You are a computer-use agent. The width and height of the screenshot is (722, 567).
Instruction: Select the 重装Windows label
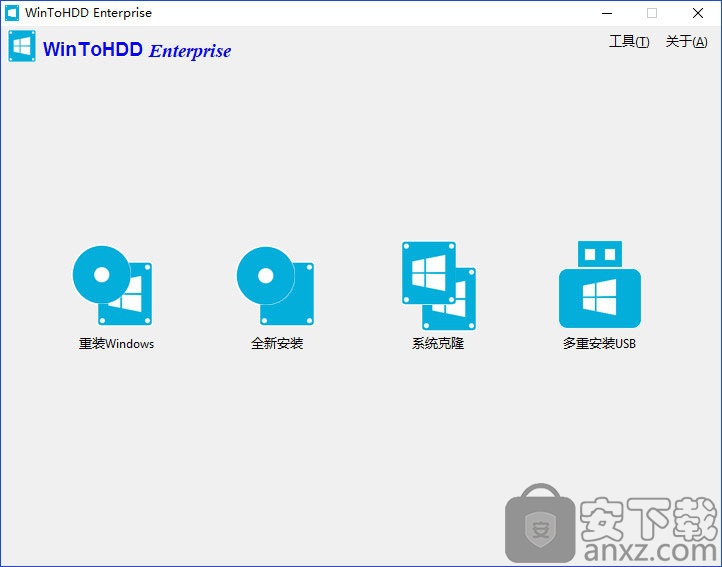pyautogui.click(x=116, y=344)
